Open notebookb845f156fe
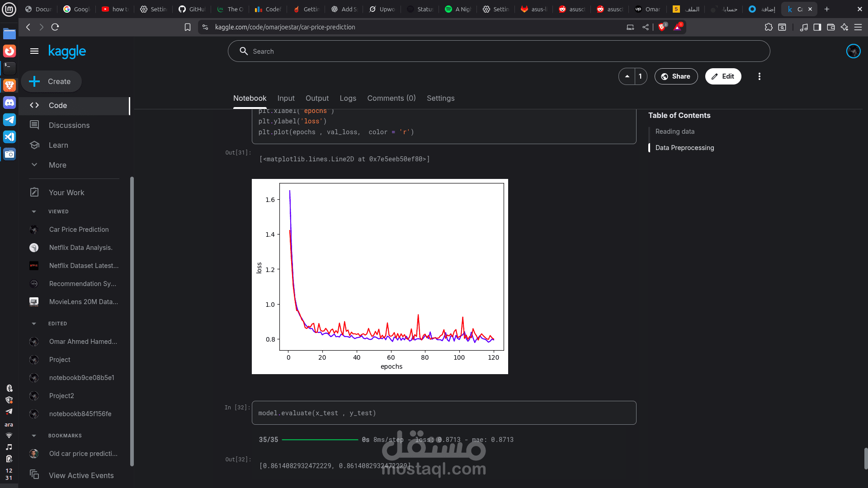Image resolution: width=868 pixels, height=488 pixels. 80,414
